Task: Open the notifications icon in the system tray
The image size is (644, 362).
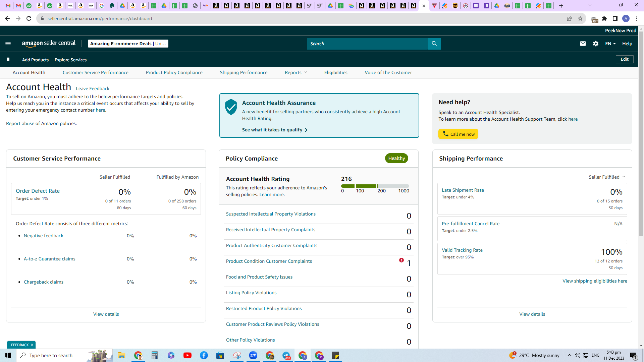Action: coord(634,356)
